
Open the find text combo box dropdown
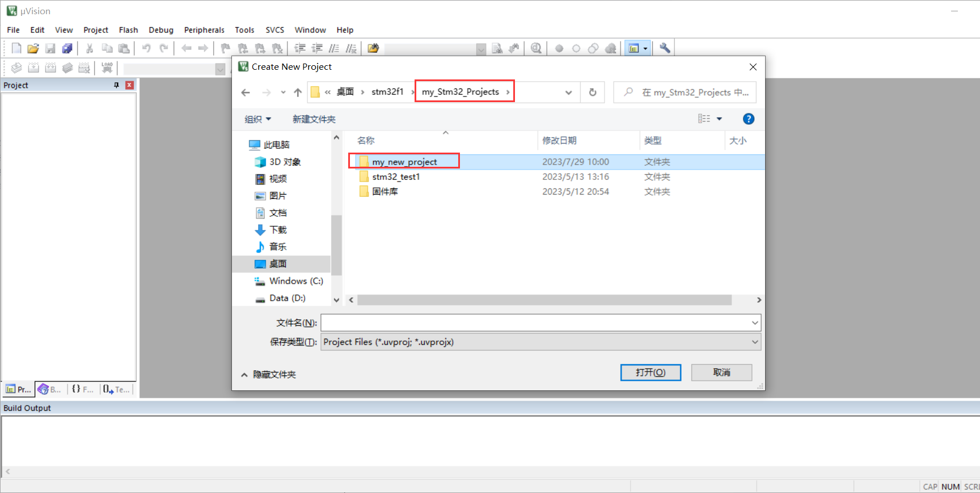(x=481, y=49)
